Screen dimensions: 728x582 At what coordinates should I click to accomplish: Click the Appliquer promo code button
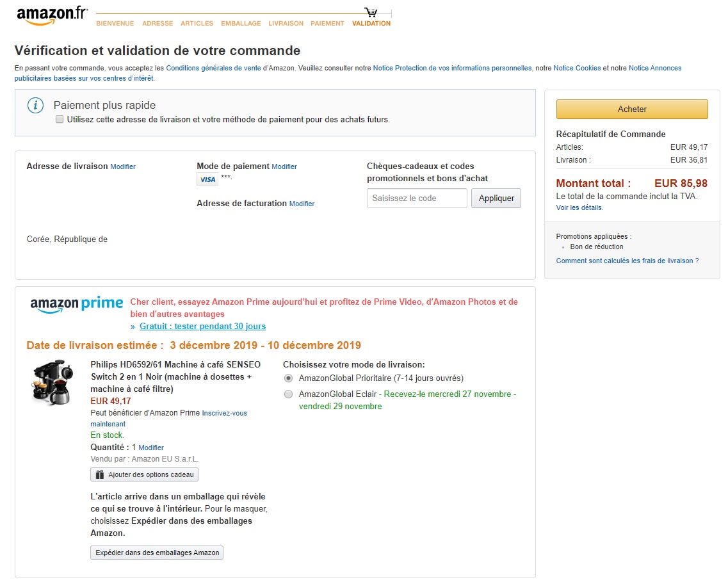coord(496,198)
